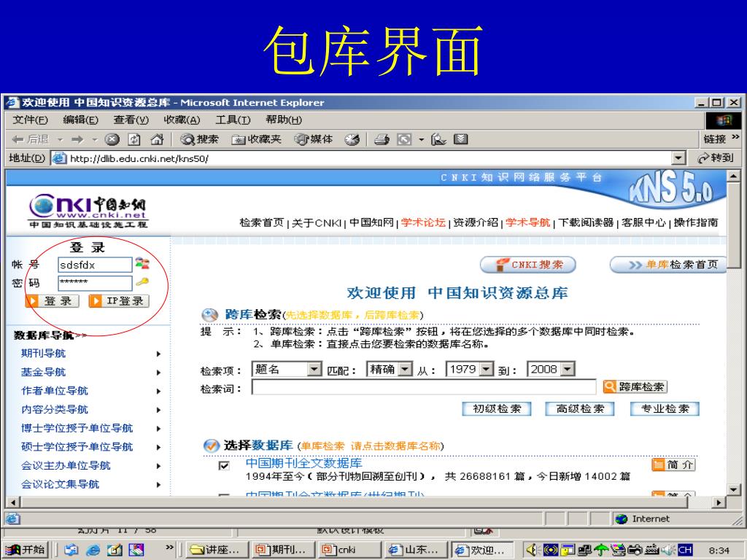The image size is (747, 560).
Task: Open 会议论文集导航 link
Action: 60,484
